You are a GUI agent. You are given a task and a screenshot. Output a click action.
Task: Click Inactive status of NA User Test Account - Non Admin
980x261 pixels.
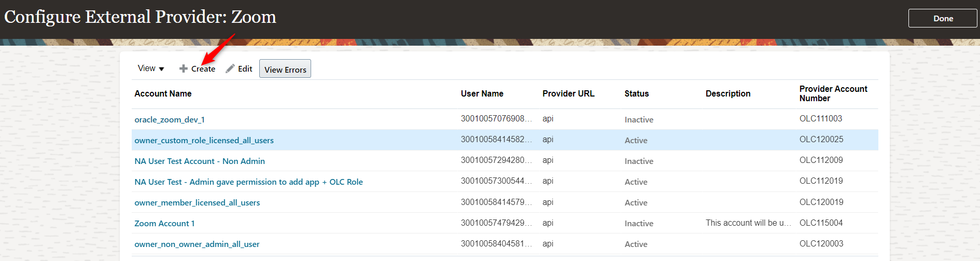point(639,161)
